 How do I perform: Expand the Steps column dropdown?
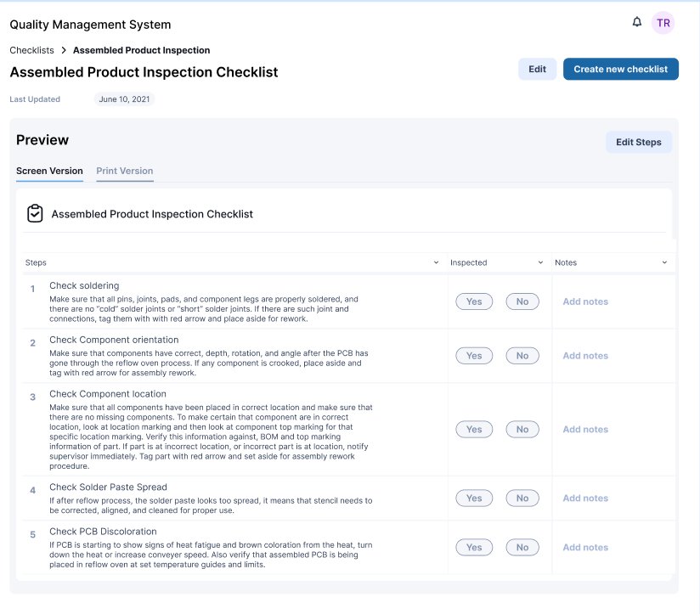click(437, 263)
